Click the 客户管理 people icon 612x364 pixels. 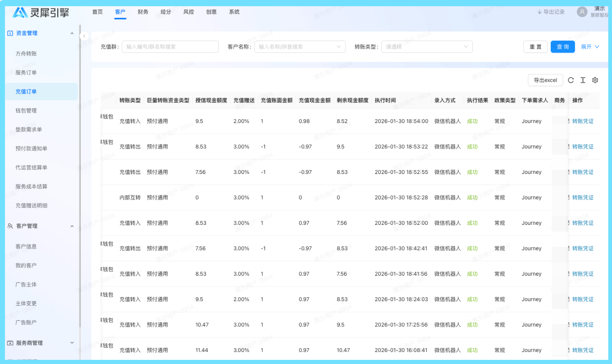coord(10,226)
